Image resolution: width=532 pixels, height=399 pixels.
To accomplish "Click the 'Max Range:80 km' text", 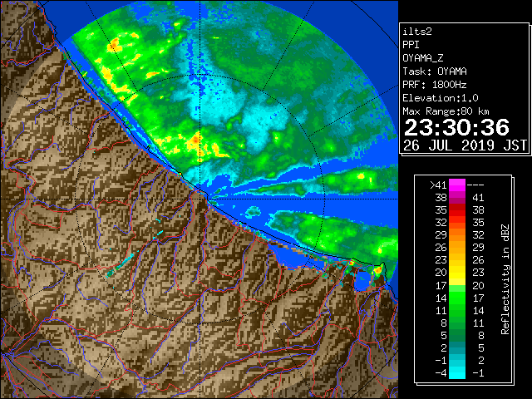I will pos(446,111).
